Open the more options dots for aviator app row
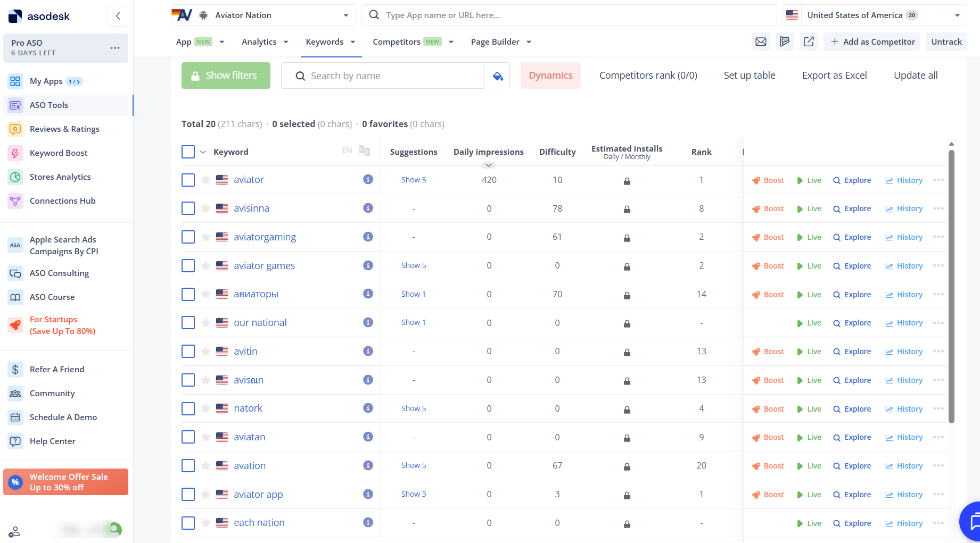 pos(938,494)
